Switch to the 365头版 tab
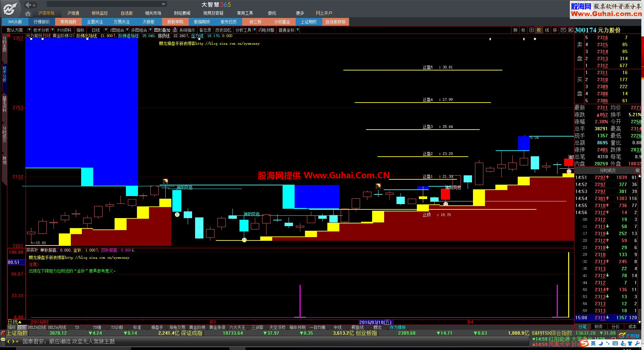The width and height of the screenshot is (644, 350). point(15,22)
